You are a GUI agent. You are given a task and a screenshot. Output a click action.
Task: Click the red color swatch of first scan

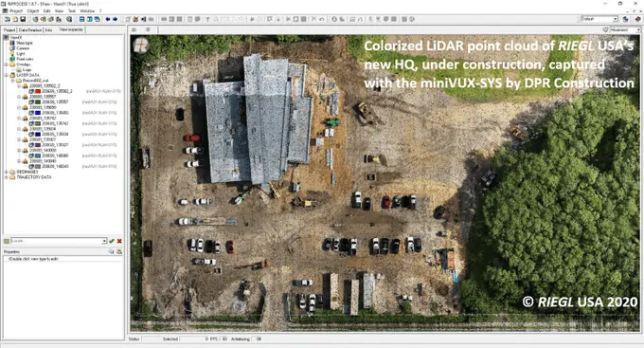37,91
